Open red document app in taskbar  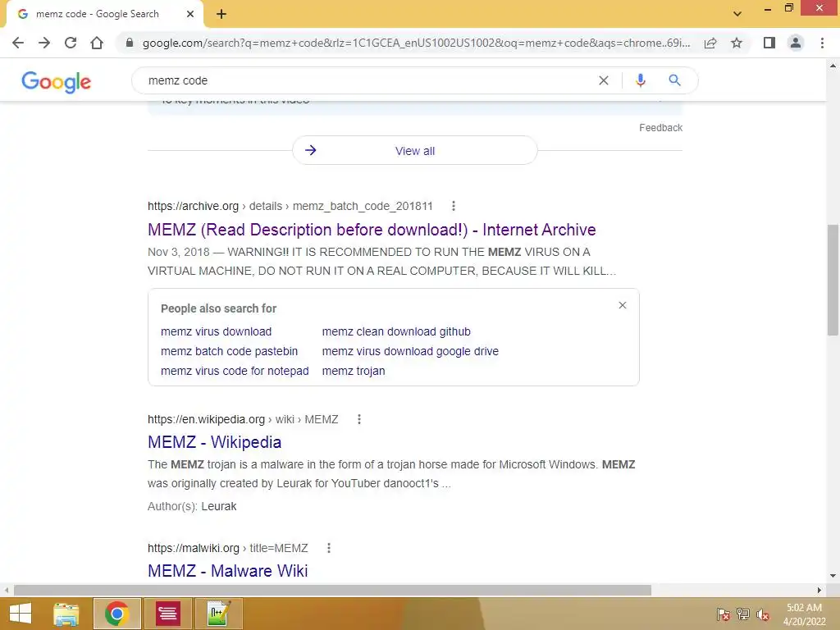point(167,614)
